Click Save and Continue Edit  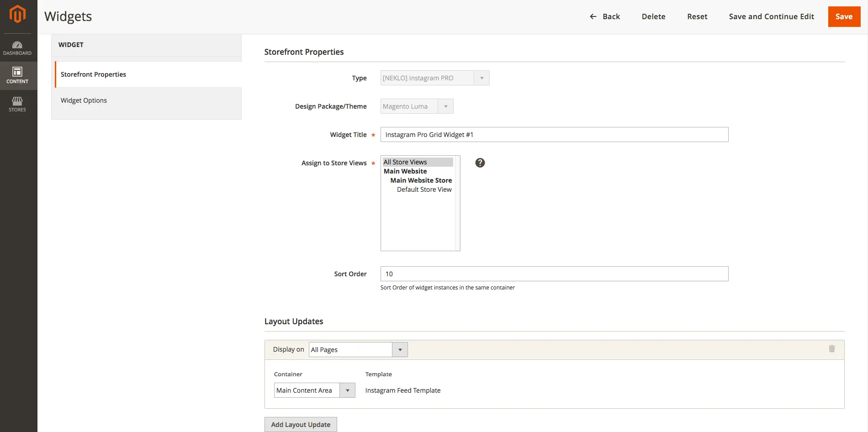click(x=771, y=16)
